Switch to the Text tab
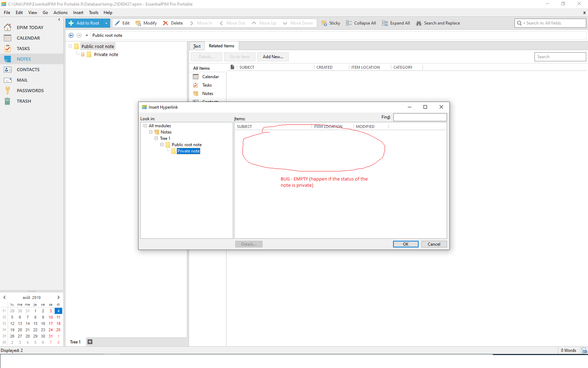The width and height of the screenshot is (588, 368). tap(197, 46)
